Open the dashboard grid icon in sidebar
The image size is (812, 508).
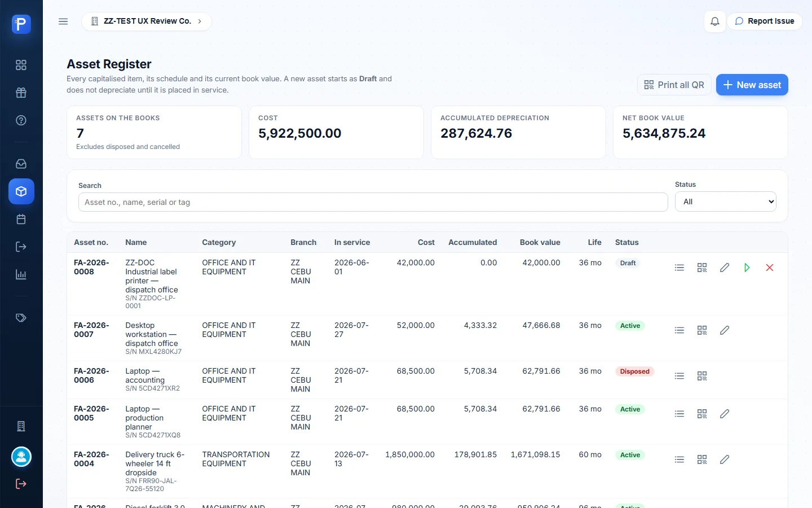tap(21, 65)
